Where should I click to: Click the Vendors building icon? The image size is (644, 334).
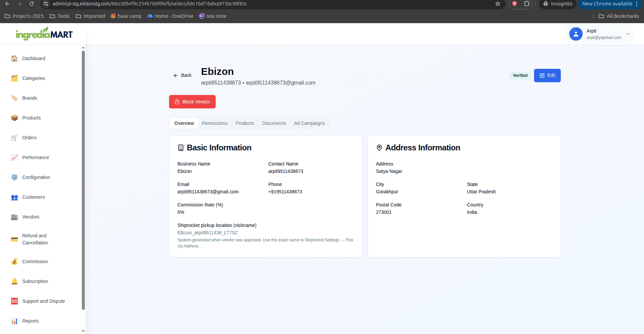click(14, 217)
